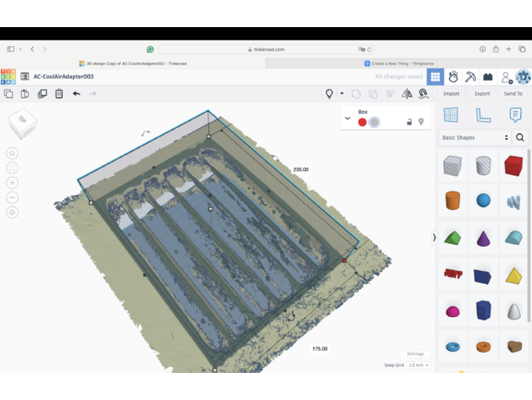Open the Workplane tool
Viewport: 532px width, 400px height.
pos(451,114)
